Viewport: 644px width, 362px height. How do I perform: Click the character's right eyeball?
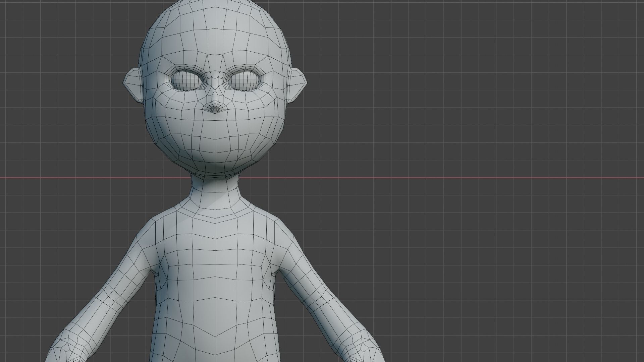click(185, 79)
